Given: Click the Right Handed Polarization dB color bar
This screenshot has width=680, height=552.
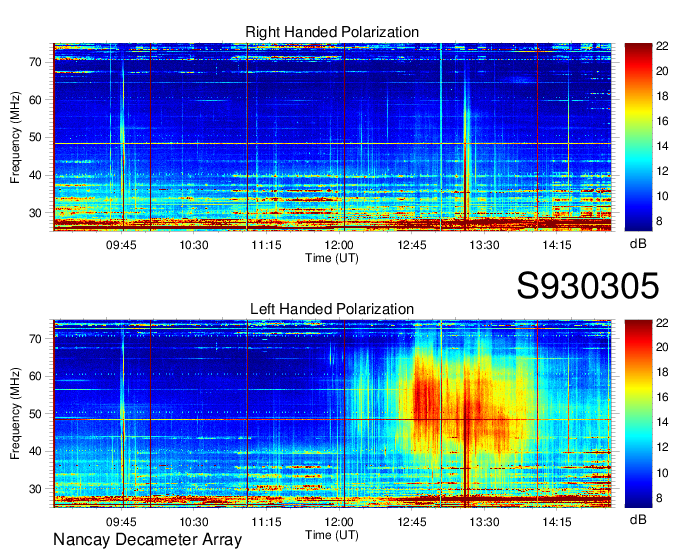Looking at the screenshot, I should pyautogui.click(x=638, y=137).
